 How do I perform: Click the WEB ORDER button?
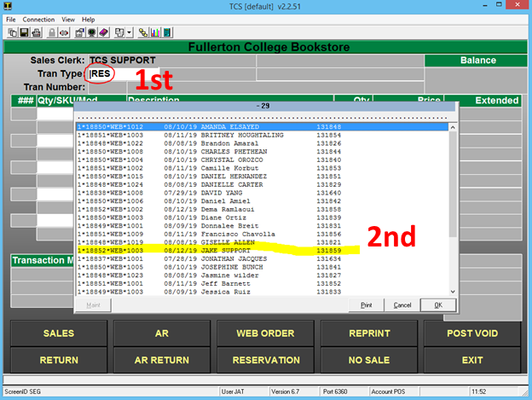click(265, 333)
